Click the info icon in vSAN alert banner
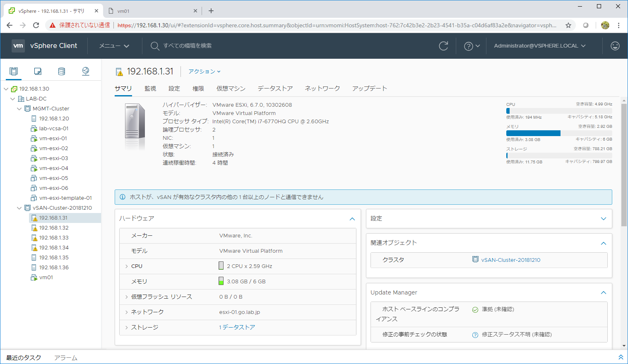The image size is (628, 364). tap(123, 197)
